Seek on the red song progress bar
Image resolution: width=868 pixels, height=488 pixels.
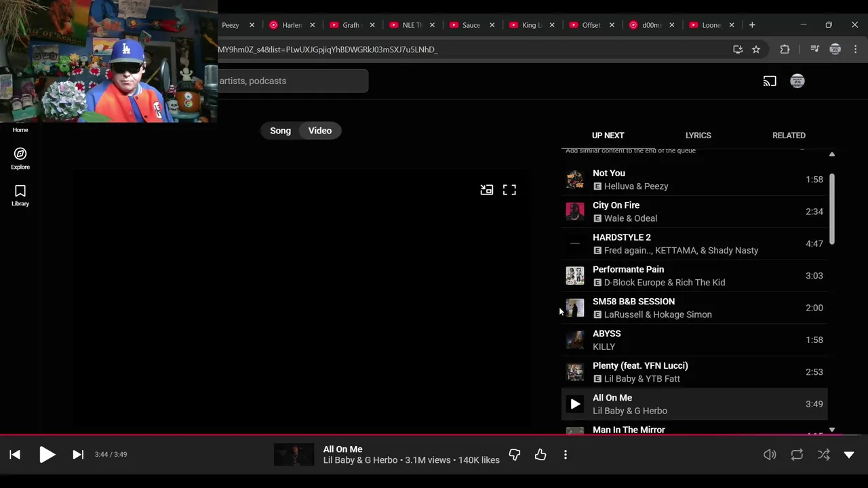[x=434, y=435]
